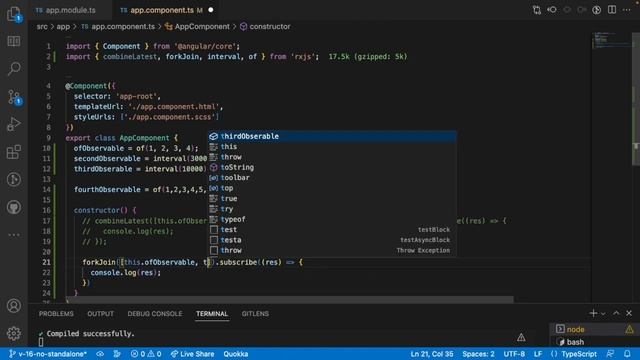Show additional views ellipsis in activity bar
Viewport: 640px width, 360px height.
click(14, 235)
